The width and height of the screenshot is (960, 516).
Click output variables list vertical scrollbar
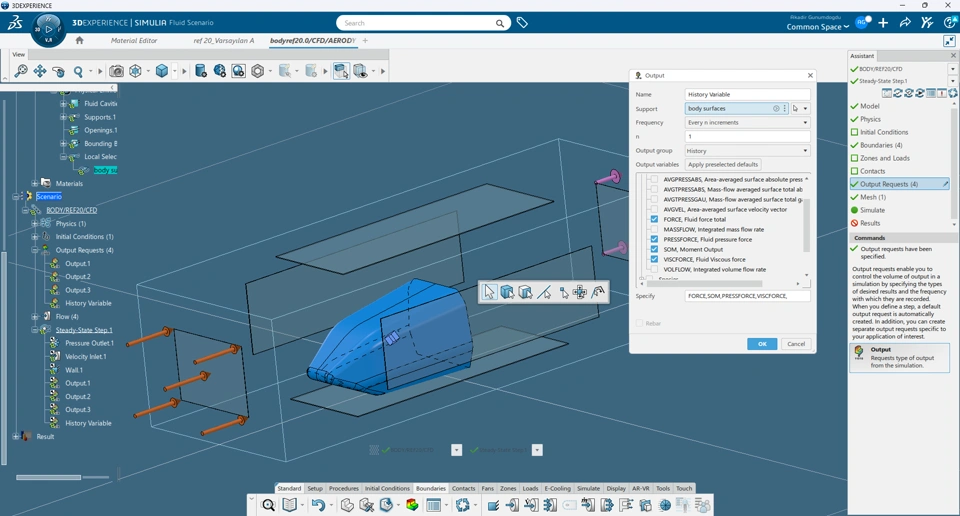(806, 225)
